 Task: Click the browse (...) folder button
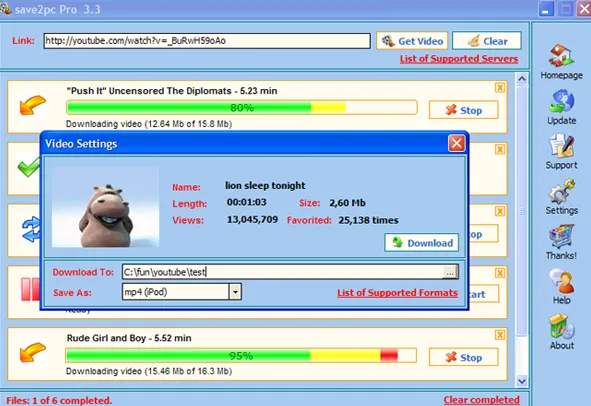tap(450, 272)
